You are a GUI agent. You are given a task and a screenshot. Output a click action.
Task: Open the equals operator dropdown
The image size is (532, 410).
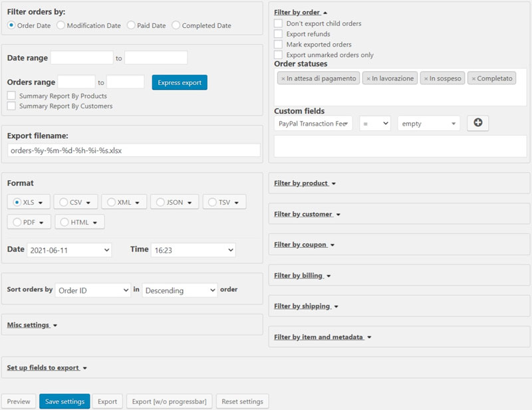pos(375,124)
